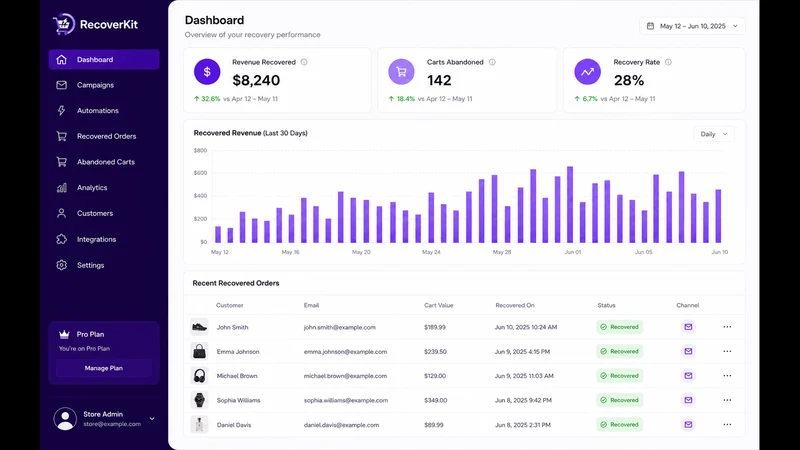
Task: Open the Dashboard home menu item
Action: point(104,59)
